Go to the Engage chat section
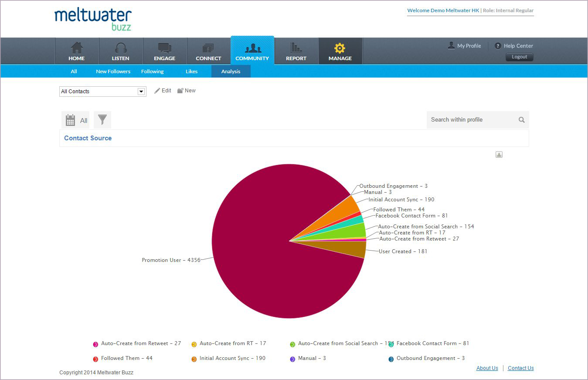 click(x=164, y=51)
